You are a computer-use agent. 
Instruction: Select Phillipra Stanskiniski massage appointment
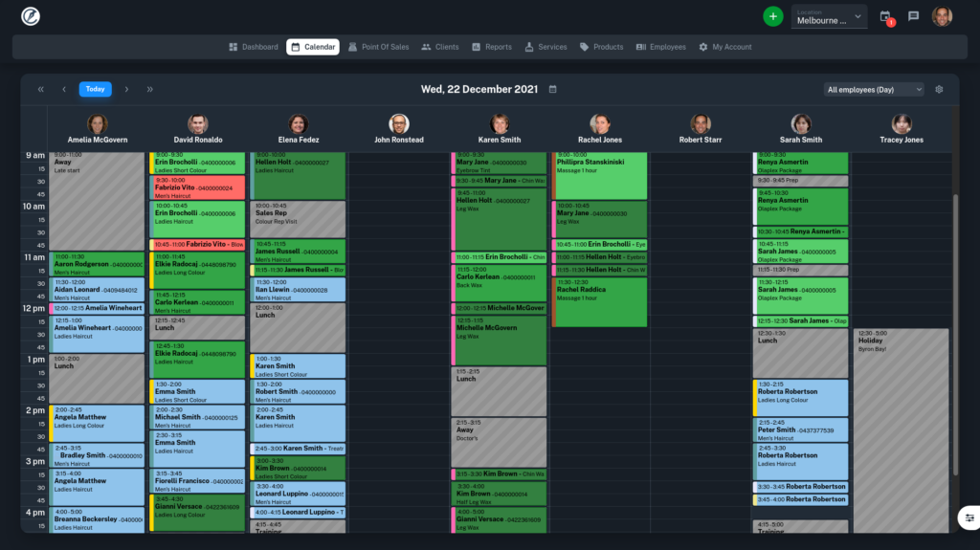pos(599,176)
